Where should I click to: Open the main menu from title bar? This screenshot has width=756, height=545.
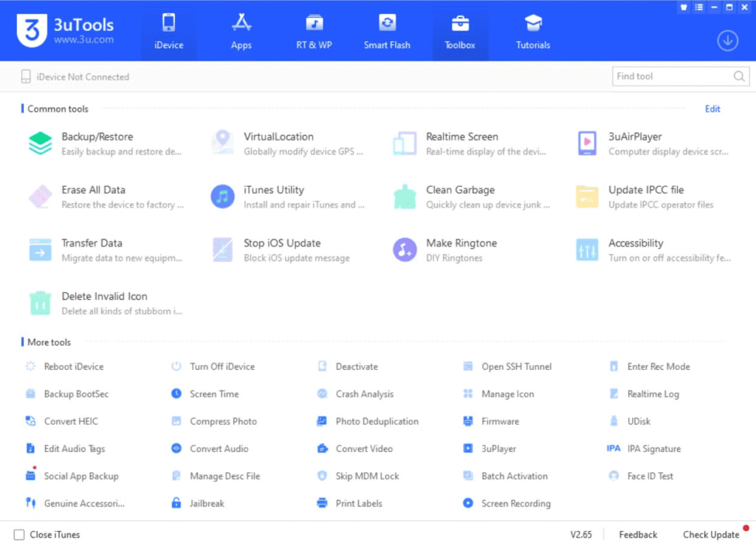coord(698,7)
